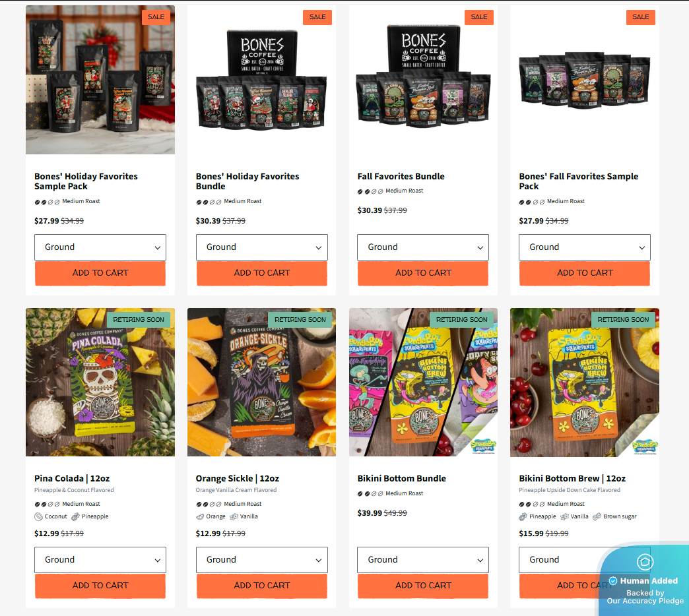Expand Ground dropdown for Fall Favorites Bundle

[423, 247]
